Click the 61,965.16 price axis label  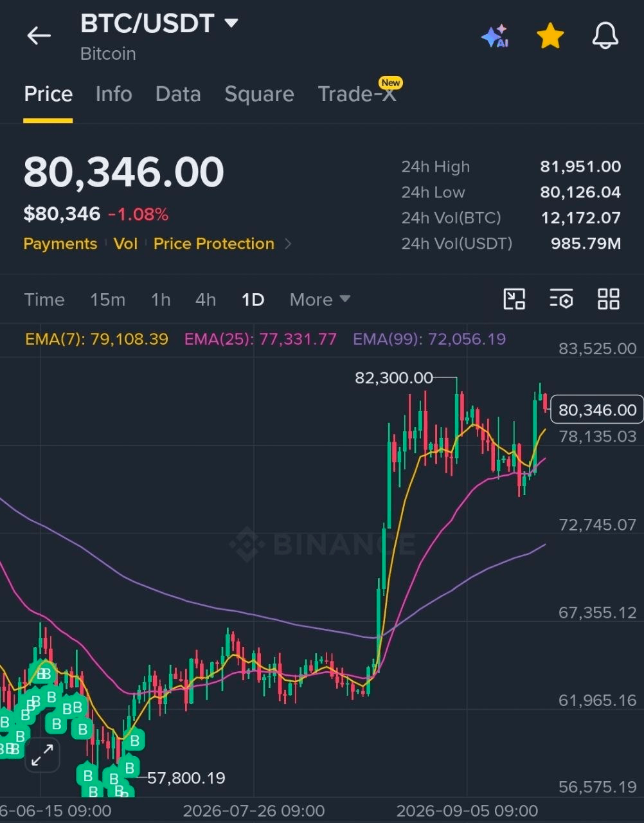click(597, 700)
